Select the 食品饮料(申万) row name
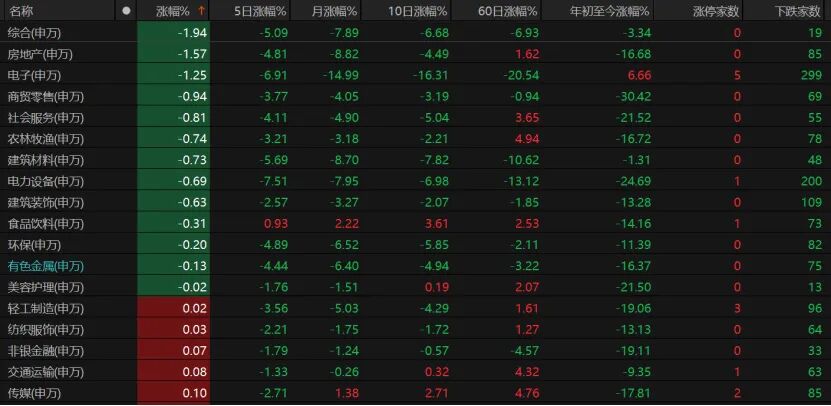Image resolution: width=831 pixels, height=406 pixels. (x=46, y=224)
